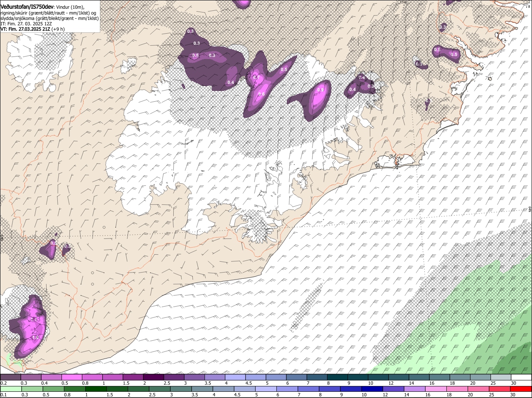The height and width of the screenshot is (398, 532).
Task: Select the dark purple snow swatch labeled 2
Action: pyautogui.click(x=153, y=377)
